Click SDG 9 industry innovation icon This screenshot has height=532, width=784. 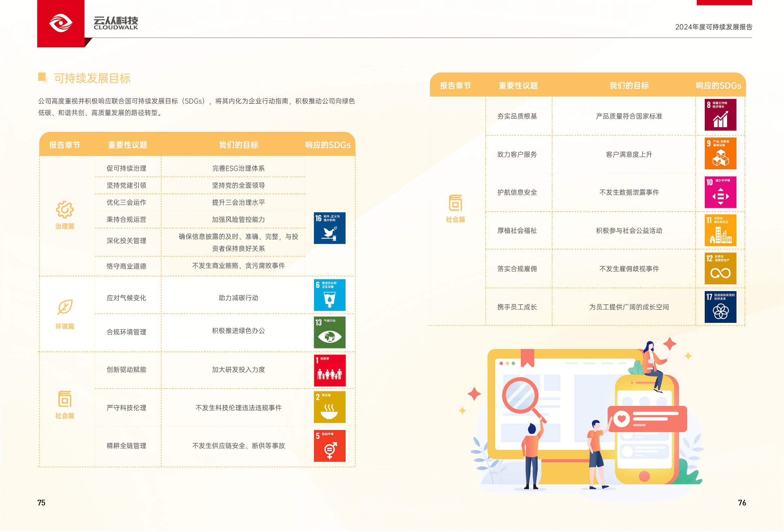[720, 153]
